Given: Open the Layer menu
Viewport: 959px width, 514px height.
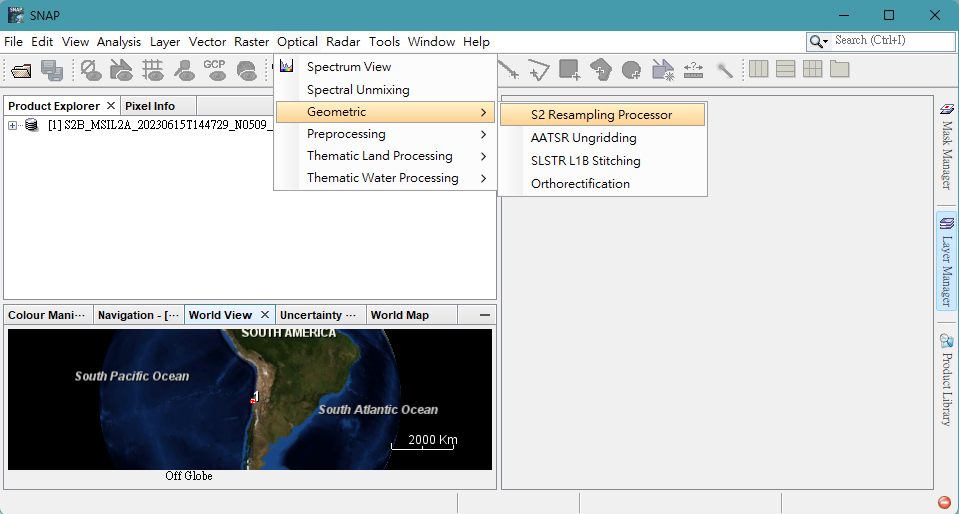Looking at the screenshot, I should click(x=165, y=42).
